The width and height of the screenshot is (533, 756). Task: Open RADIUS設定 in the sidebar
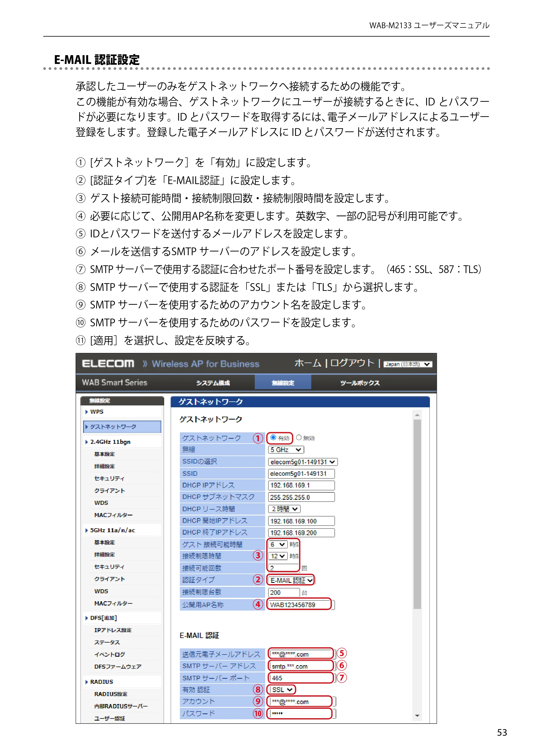click(111, 694)
